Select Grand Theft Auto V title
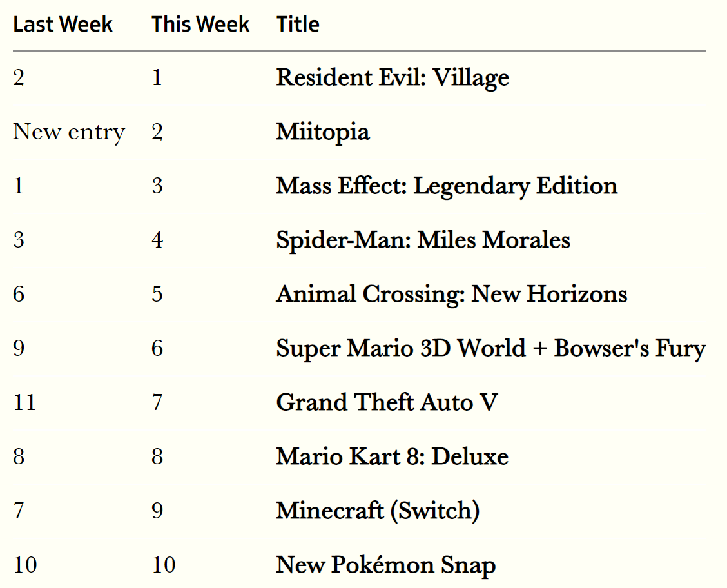Image resolution: width=727 pixels, height=588 pixels. [387, 402]
